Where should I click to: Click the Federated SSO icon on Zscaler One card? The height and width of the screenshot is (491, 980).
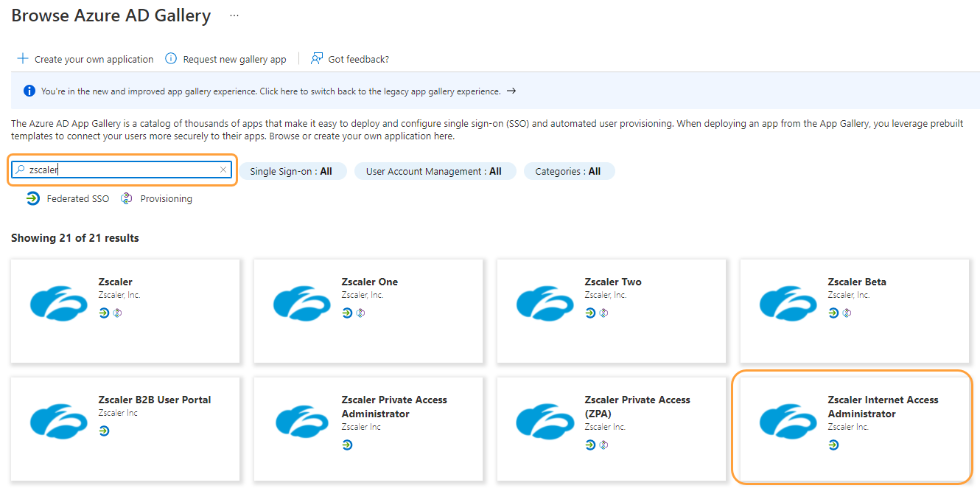(346, 313)
